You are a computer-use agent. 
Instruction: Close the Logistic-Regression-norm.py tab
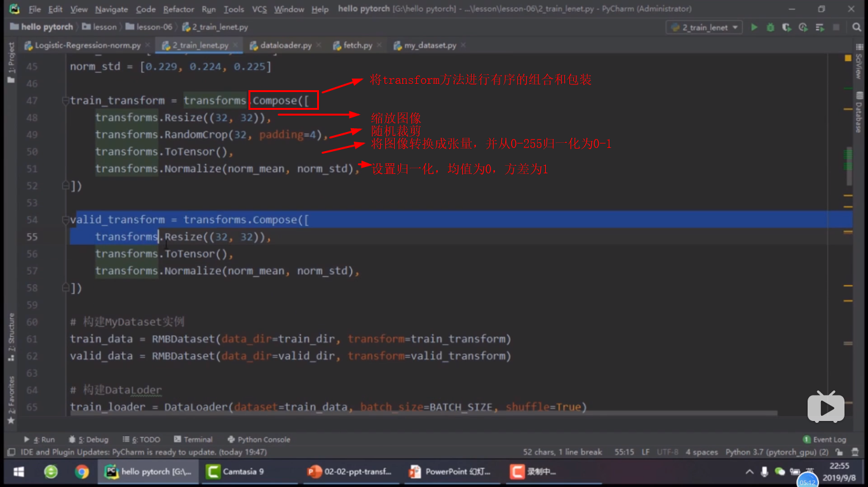147,45
